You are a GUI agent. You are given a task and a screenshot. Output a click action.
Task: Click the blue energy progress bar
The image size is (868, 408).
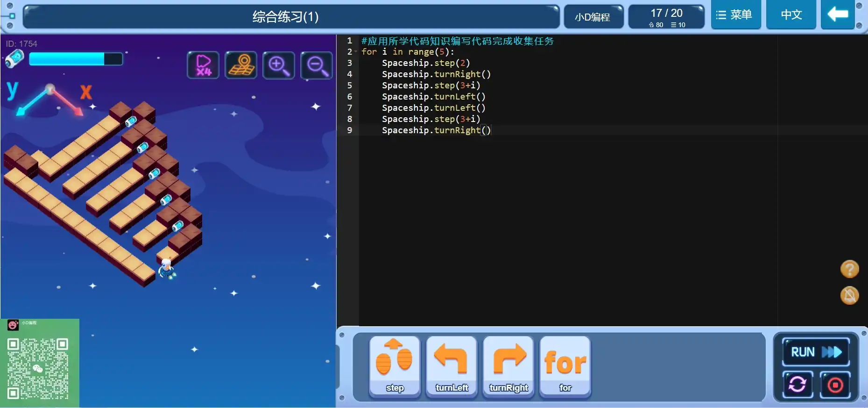(x=76, y=59)
